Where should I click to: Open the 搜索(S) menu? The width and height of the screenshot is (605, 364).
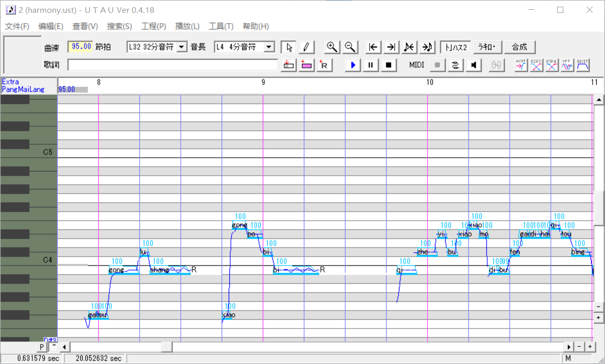(119, 26)
